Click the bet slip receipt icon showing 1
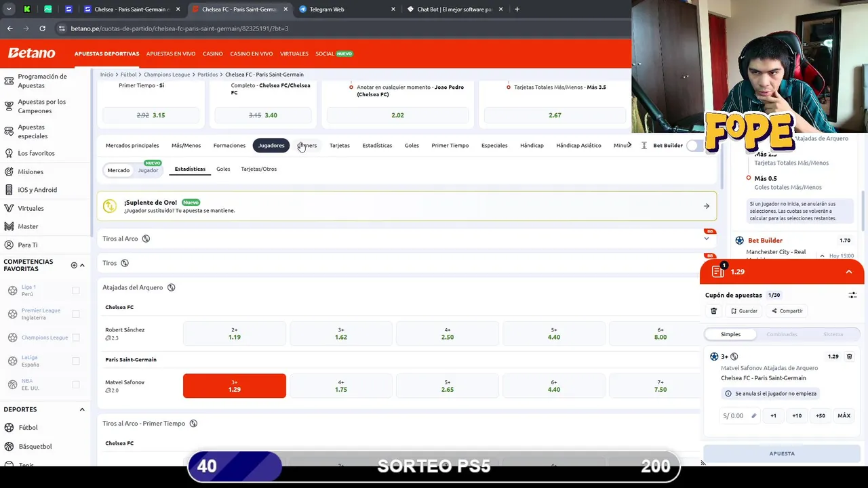The image size is (868, 488). coord(718,271)
